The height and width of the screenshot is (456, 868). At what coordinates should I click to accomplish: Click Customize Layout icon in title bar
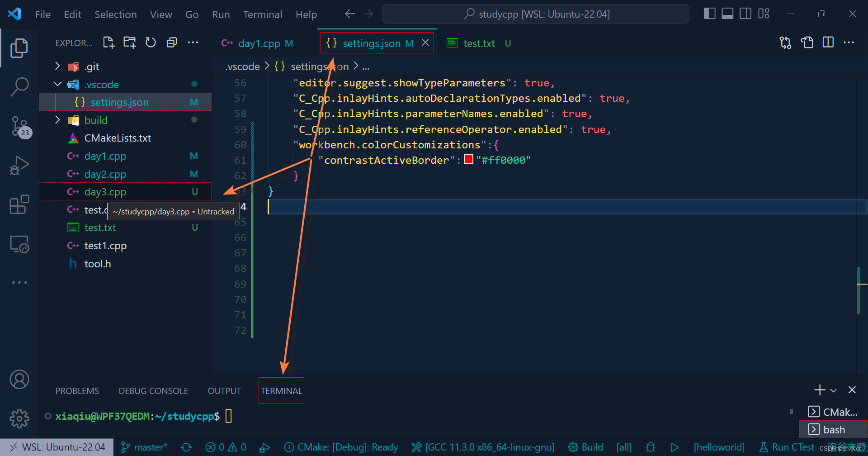764,14
